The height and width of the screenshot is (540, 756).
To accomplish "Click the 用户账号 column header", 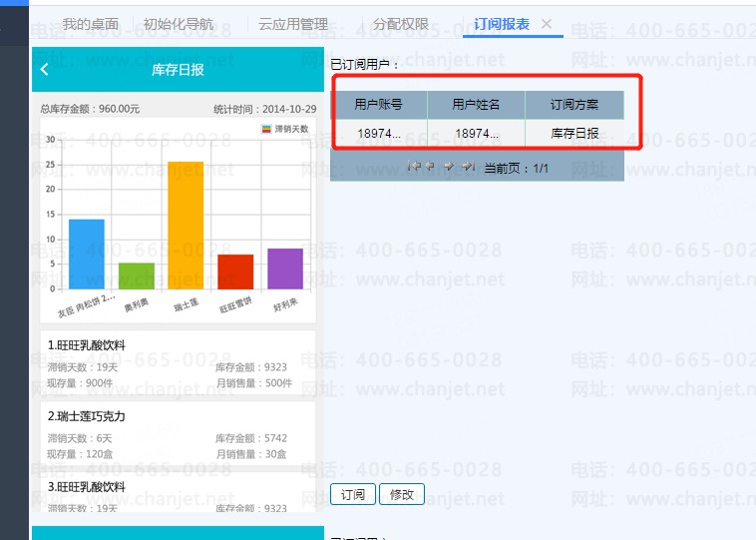I will pyautogui.click(x=378, y=105).
